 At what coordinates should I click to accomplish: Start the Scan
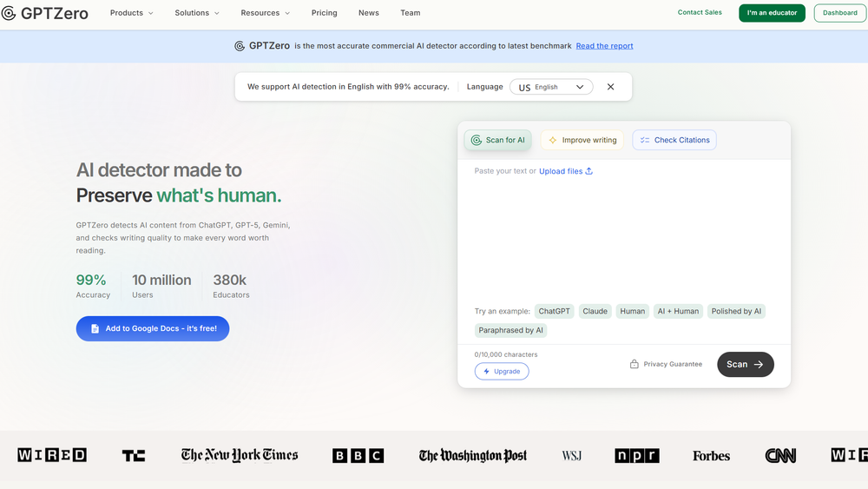(x=745, y=365)
